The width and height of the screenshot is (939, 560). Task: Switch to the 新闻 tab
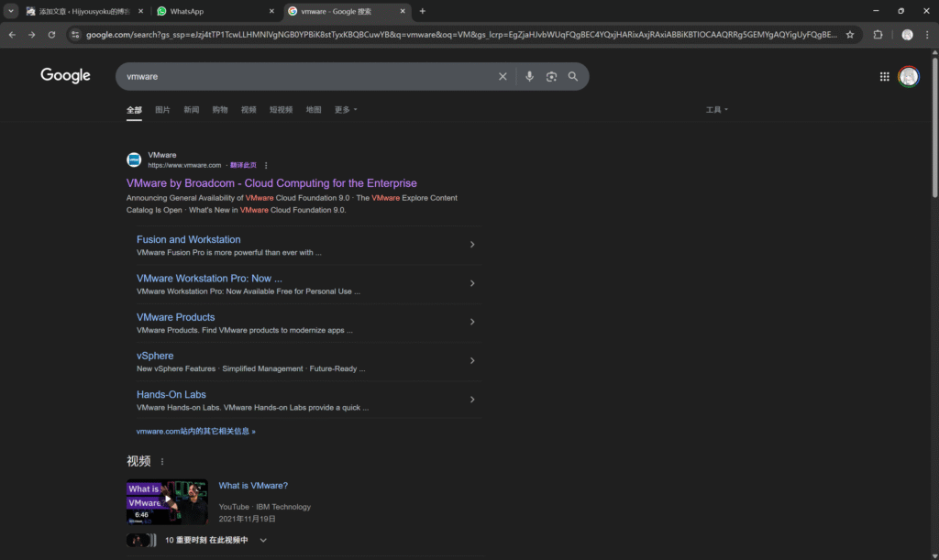tap(191, 110)
